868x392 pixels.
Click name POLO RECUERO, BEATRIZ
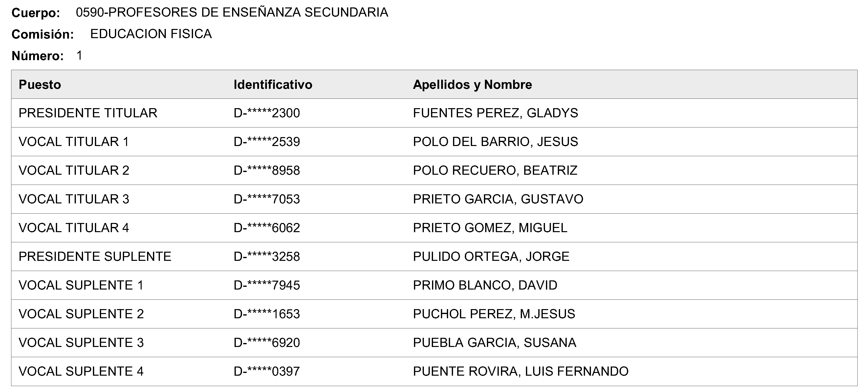[495, 170]
